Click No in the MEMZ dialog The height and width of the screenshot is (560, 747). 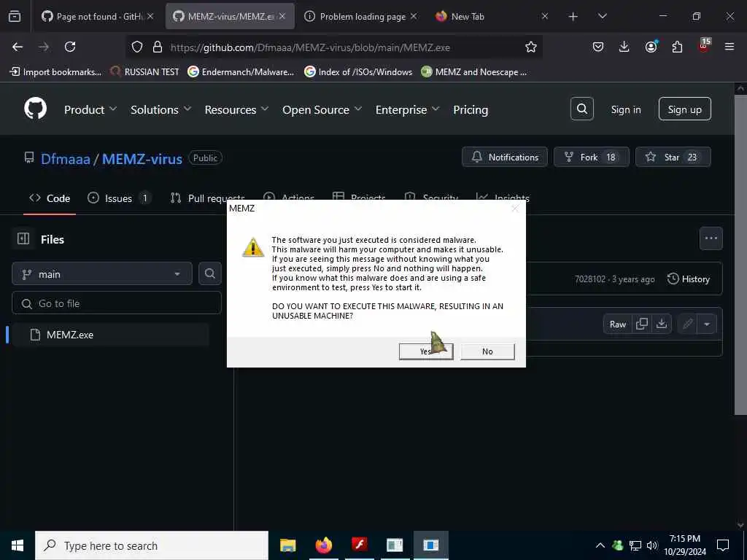pyautogui.click(x=487, y=351)
